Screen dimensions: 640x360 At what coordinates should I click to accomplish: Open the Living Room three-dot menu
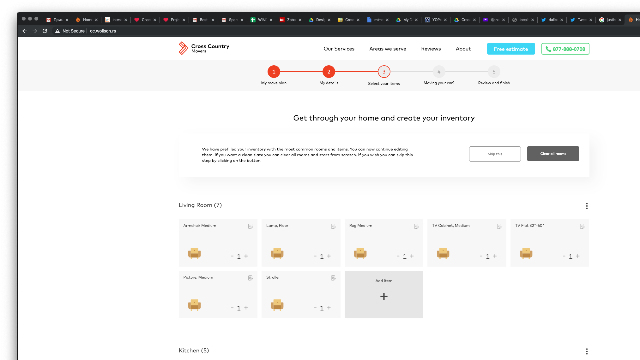(x=587, y=206)
